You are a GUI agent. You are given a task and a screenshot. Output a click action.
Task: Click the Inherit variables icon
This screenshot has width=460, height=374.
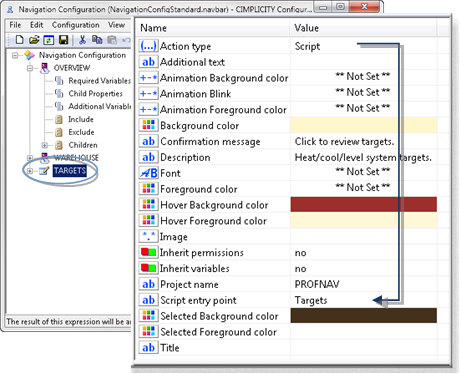[148, 268]
